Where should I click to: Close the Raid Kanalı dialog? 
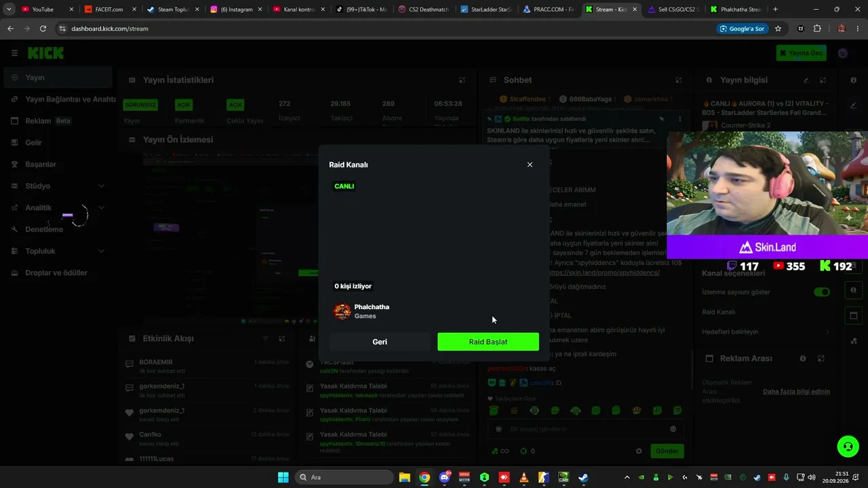tap(530, 165)
